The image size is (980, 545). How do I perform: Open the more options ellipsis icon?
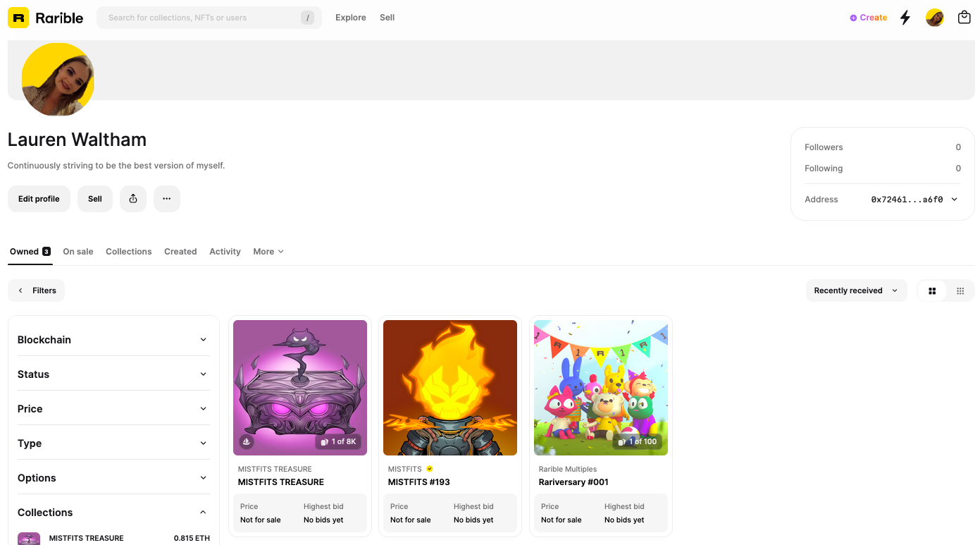click(x=166, y=198)
